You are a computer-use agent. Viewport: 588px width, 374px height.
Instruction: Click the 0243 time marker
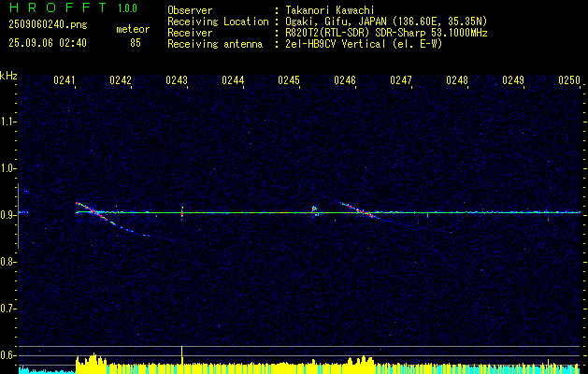(x=177, y=80)
